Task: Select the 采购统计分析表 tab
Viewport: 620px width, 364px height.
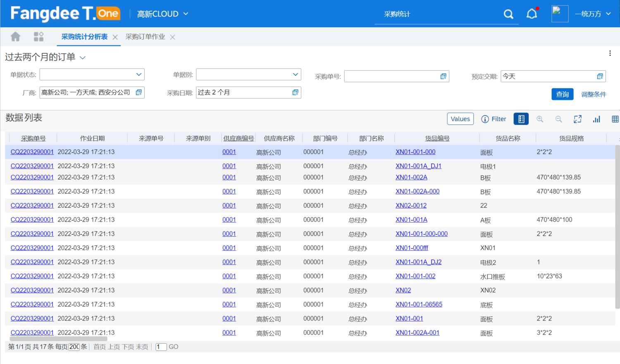Action: pos(85,36)
